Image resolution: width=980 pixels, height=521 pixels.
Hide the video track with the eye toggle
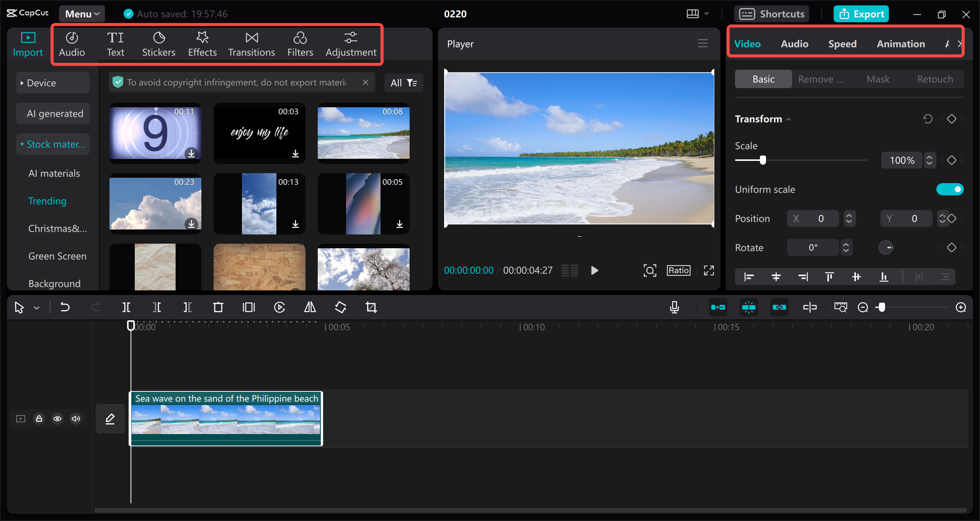tap(57, 418)
